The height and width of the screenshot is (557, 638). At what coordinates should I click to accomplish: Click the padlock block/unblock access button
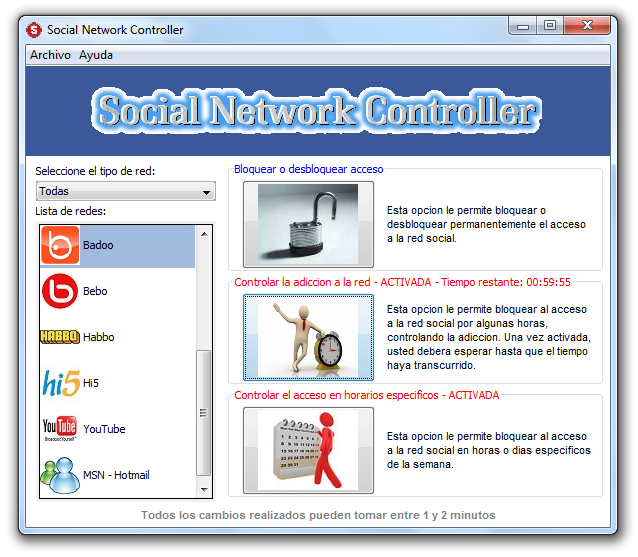click(x=308, y=225)
